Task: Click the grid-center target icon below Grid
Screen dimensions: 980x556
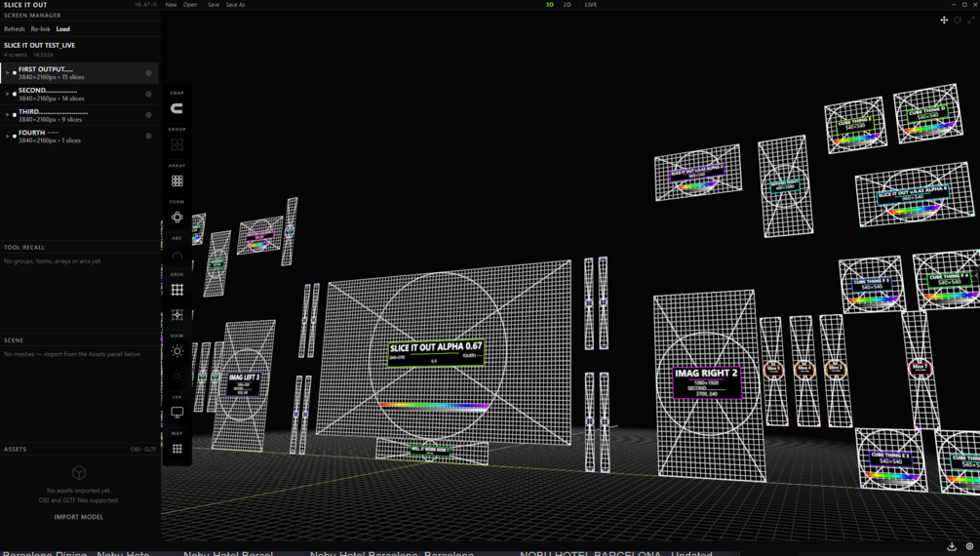Action: pos(176,315)
